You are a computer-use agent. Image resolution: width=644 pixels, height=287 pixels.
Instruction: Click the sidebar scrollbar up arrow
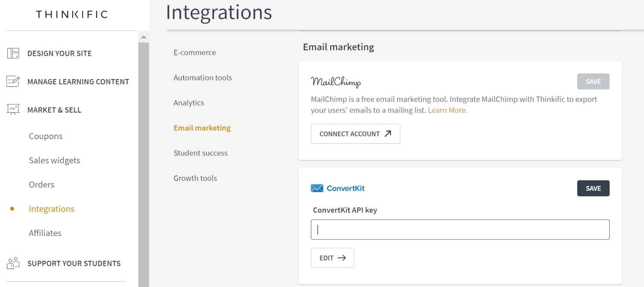click(x=143, y=37)
